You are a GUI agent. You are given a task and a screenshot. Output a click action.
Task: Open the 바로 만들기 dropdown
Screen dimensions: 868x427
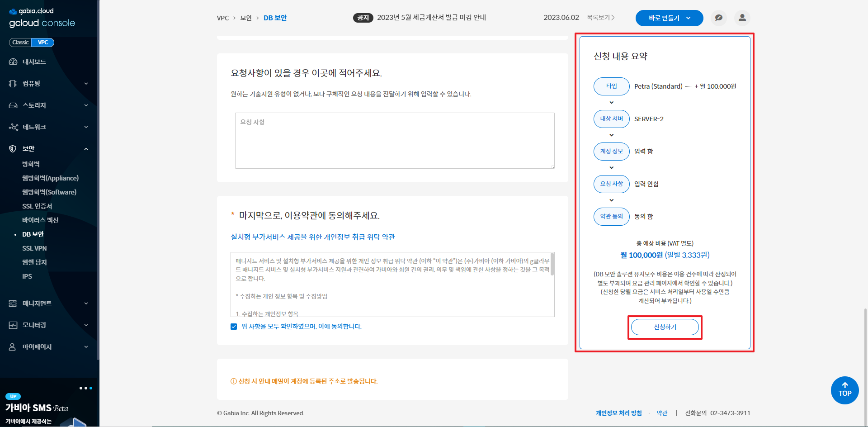click(x=669, y=18)
